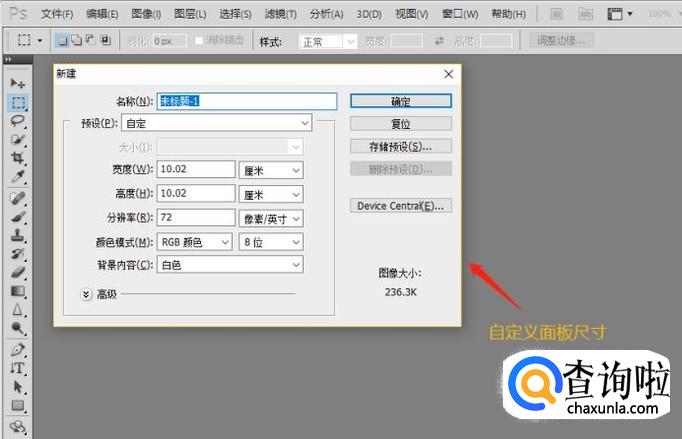
Task: Select the Rectangular Marquee tool
Action: 18,102
